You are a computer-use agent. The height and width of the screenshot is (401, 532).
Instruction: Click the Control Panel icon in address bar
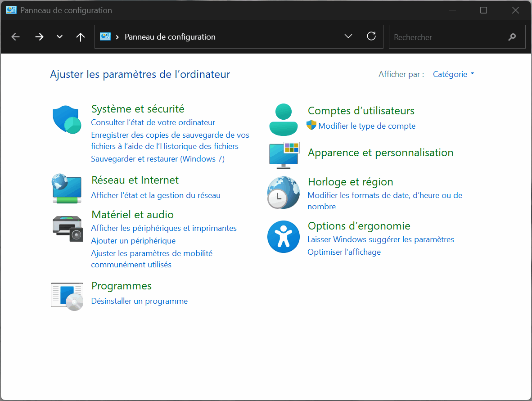point(105,36)
